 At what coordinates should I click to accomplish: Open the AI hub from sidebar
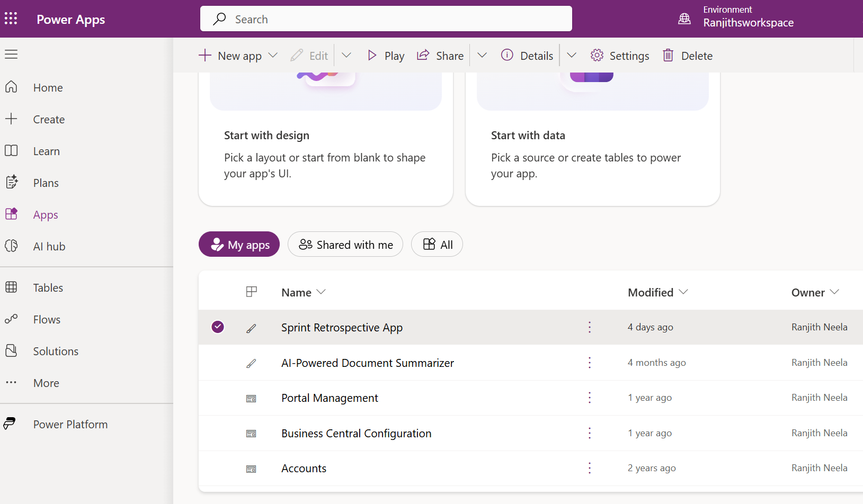[12, 246]
